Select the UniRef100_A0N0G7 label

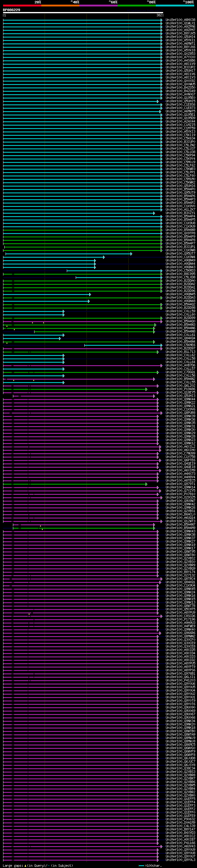pyautogui.click(x=180, y=94)
